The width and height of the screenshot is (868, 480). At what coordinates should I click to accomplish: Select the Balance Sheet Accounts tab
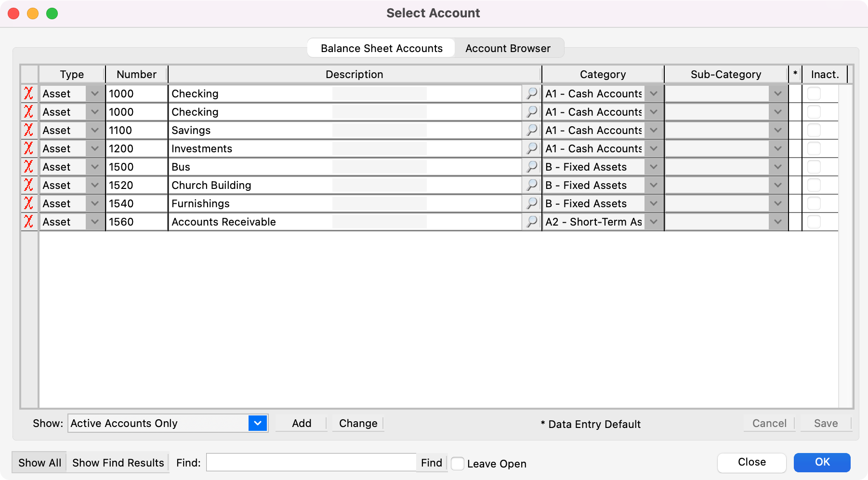pyautogui.click(x=381, y=48)
